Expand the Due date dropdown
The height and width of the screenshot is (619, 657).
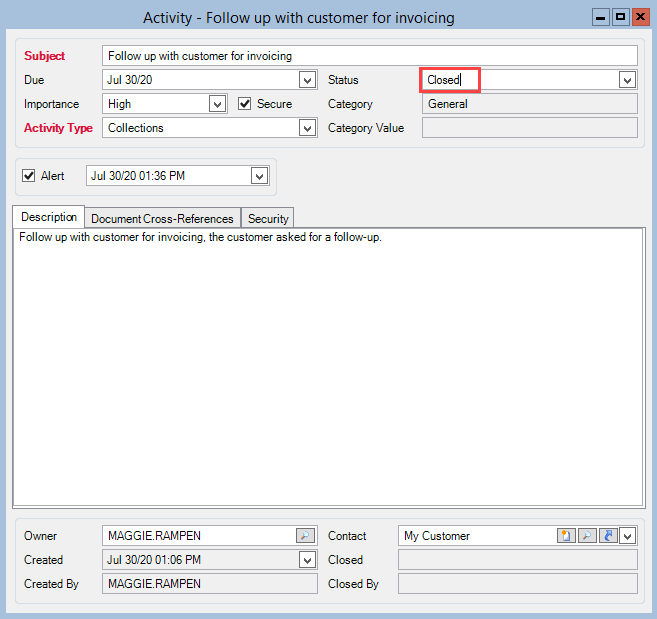307,80
